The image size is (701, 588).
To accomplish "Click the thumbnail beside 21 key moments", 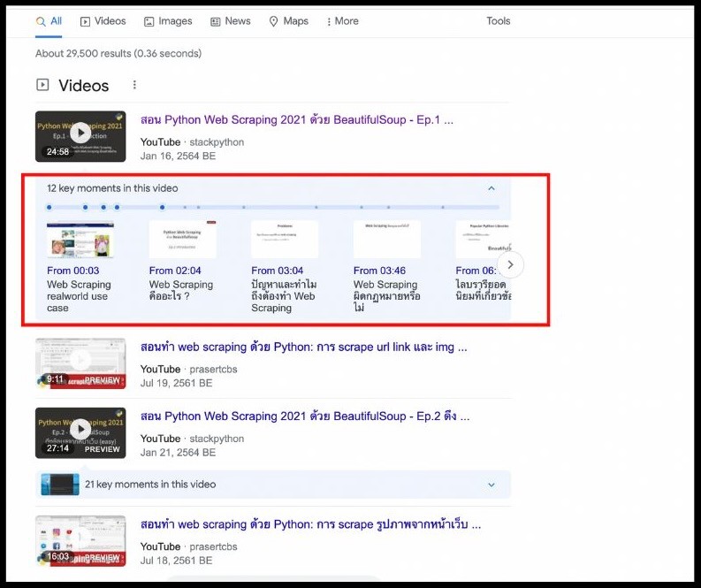I will (60, 485).
